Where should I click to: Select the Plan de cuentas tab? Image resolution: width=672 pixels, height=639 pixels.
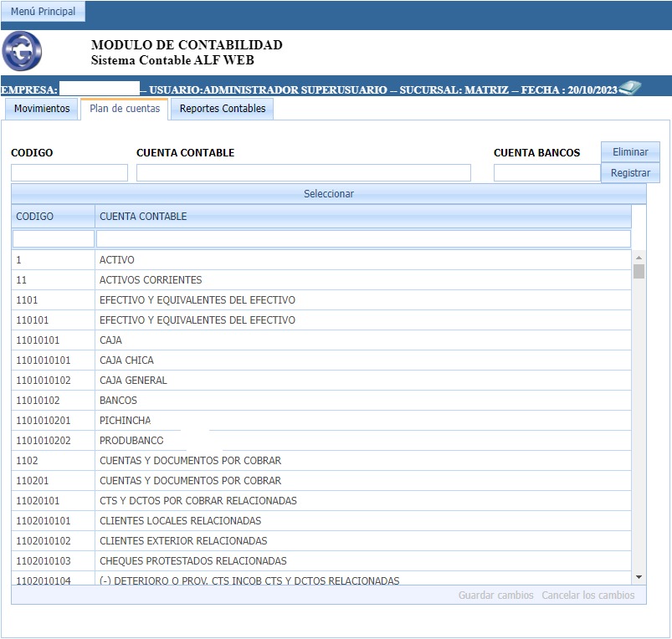(x=125, y=109)
